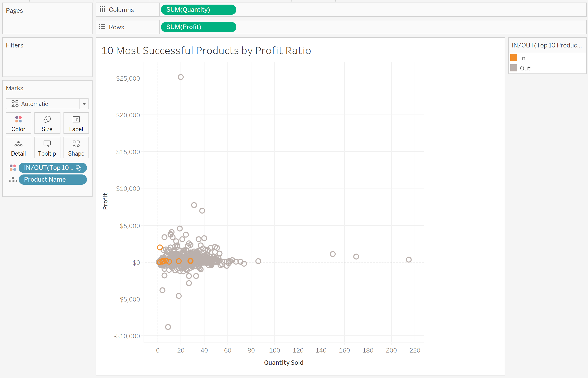Select the orange In legend swatch
This screenshot has width=588, height=378.
[514, 58]
